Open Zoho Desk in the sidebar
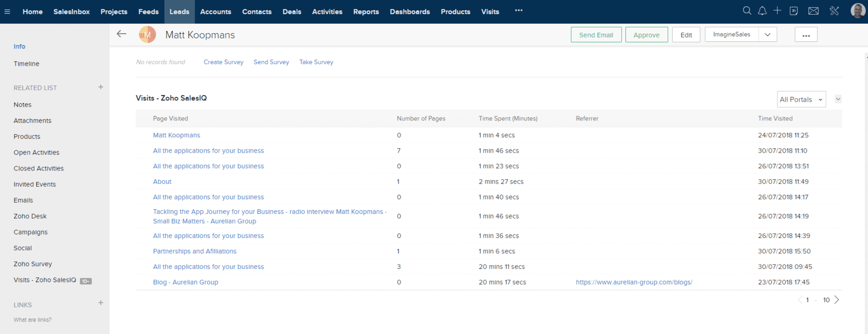 30,216
